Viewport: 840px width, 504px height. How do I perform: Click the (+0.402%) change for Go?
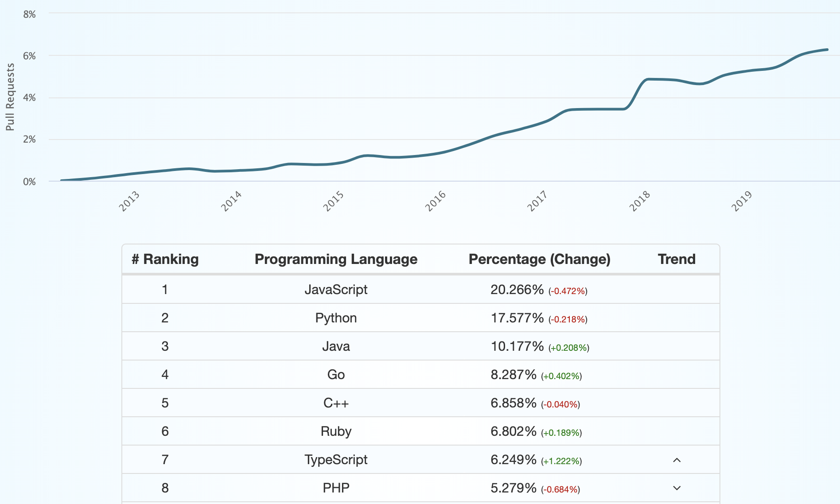click(561, 376)
